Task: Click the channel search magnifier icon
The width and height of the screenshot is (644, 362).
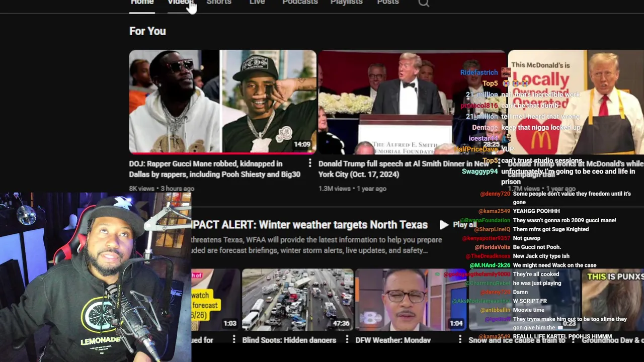Action: pyautogui.click(x=424, y=3)
